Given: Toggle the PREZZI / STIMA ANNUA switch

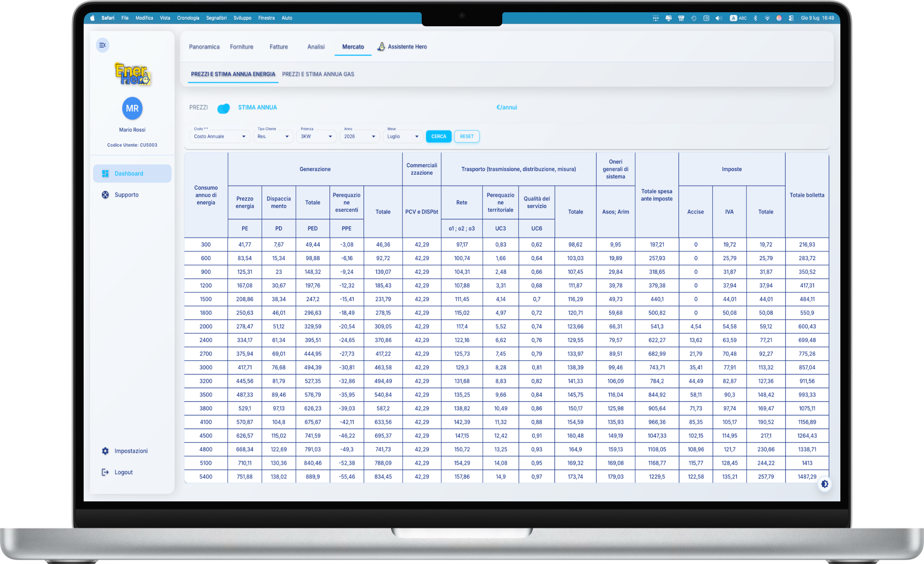Looking at the screenshot, I should 223,108.
